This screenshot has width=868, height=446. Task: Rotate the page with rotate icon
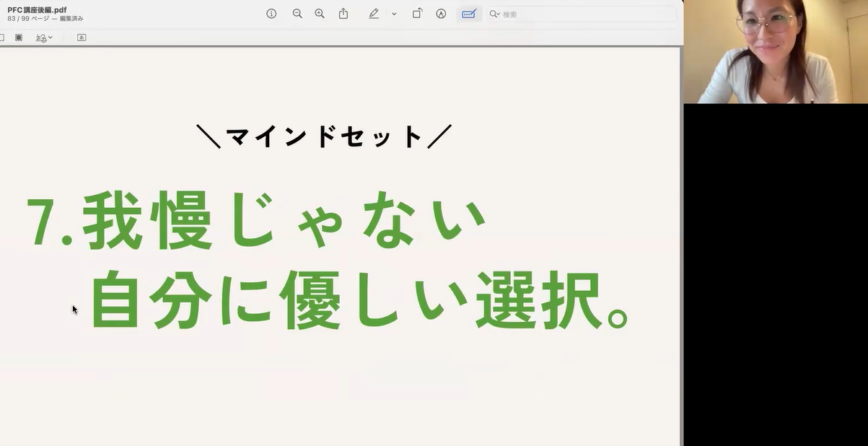point(417,14)
